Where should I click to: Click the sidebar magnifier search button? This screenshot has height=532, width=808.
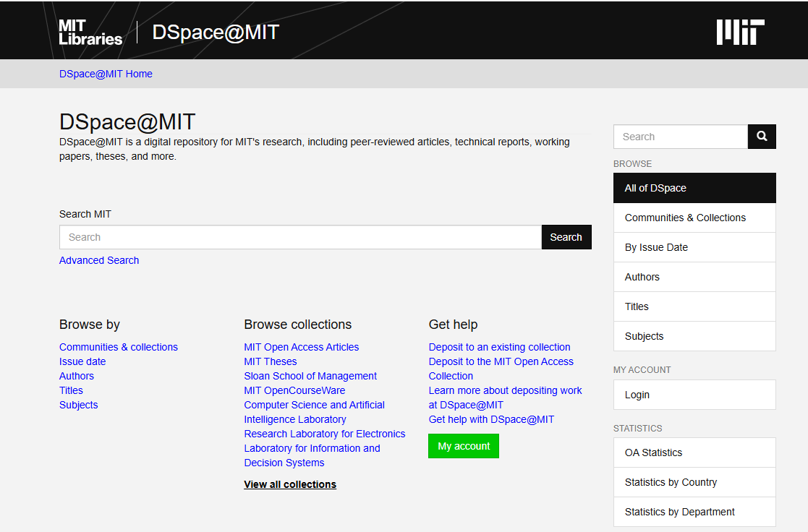[762, 137]
